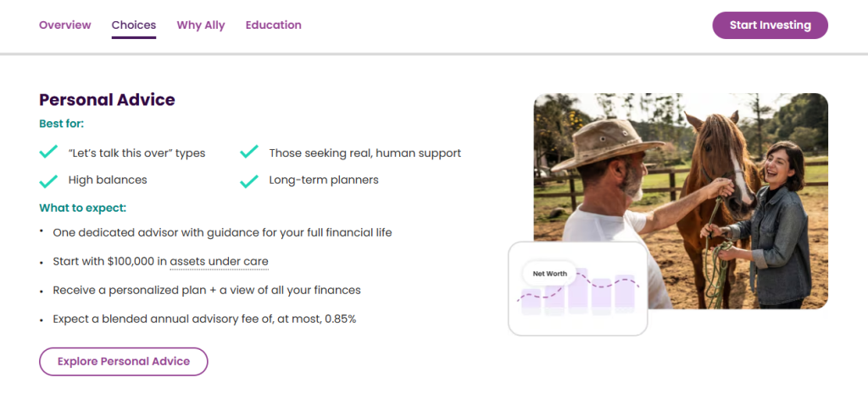Click the What to expect: subheading
The height and width of the screenshot is (400, 868).
pyautogui.click(x=82, y=208)
